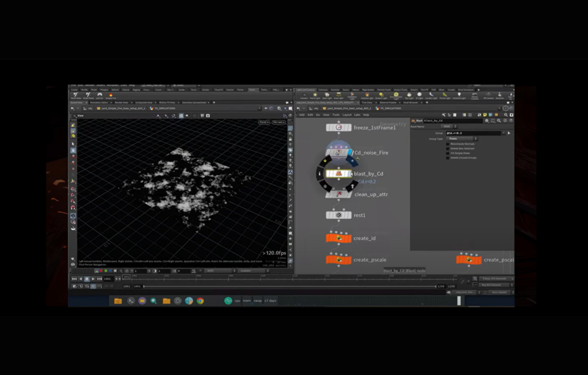Enable Fill Simple Holes
The image size is (588, 375).
coord(447,153)
